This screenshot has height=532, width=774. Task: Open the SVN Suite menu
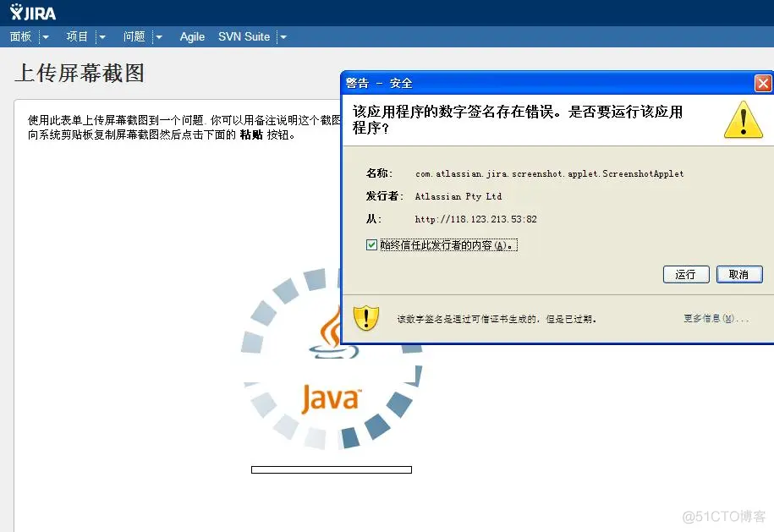[244, 36]
